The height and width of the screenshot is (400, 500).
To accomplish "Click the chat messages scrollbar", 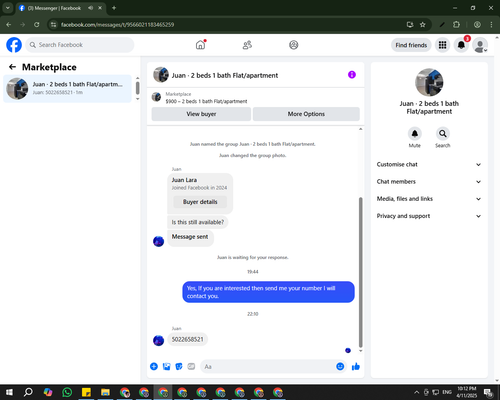I will [360, 272].
